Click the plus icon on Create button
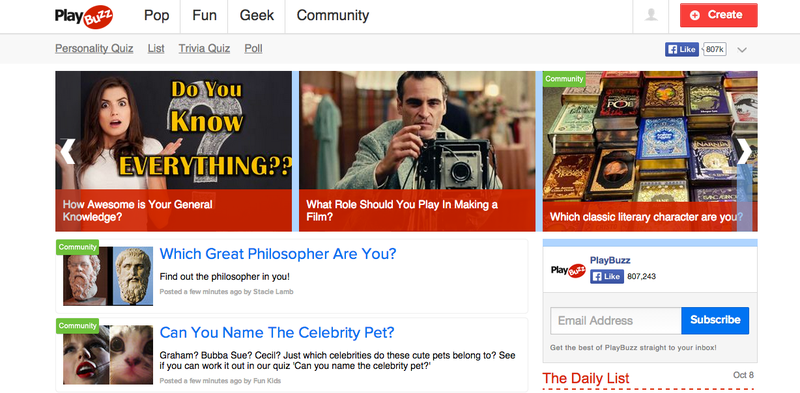The image size is (800, 393). pyautogui.click(x=694, y=15)
